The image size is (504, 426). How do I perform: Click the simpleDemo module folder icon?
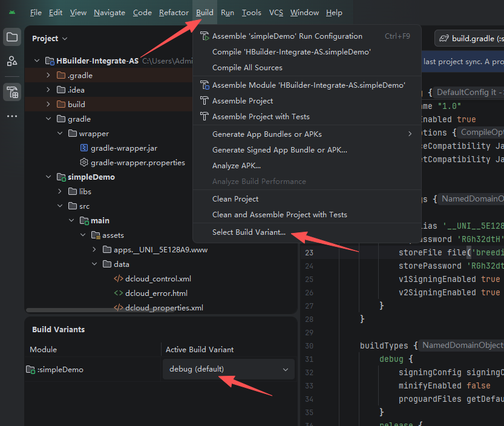61,177
